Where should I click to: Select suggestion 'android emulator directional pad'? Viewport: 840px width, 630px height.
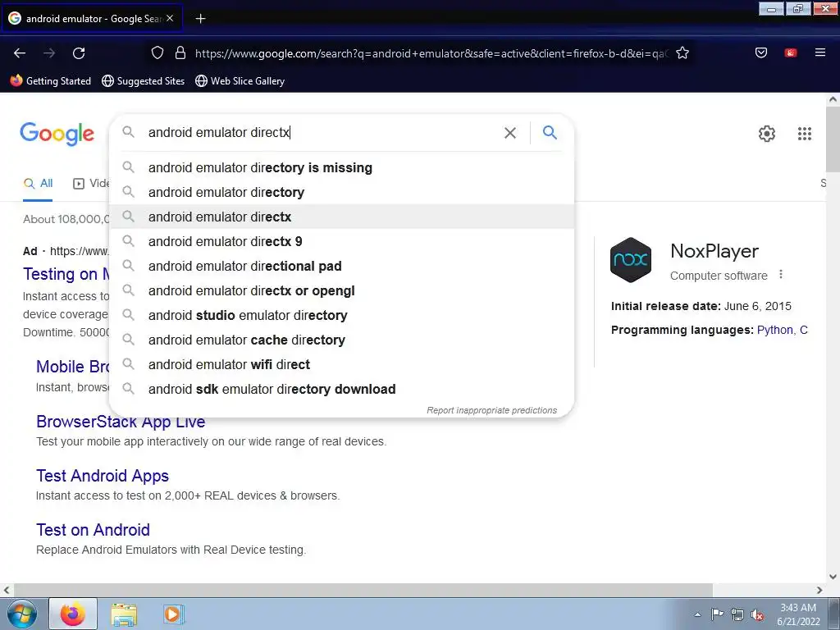[x=341, y=267]
